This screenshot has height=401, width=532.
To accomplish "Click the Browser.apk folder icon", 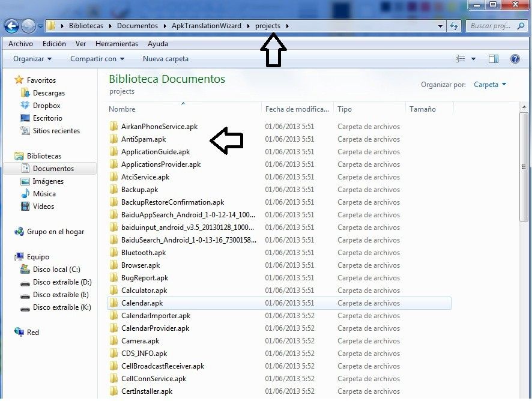I will click(x=113, y=265).
